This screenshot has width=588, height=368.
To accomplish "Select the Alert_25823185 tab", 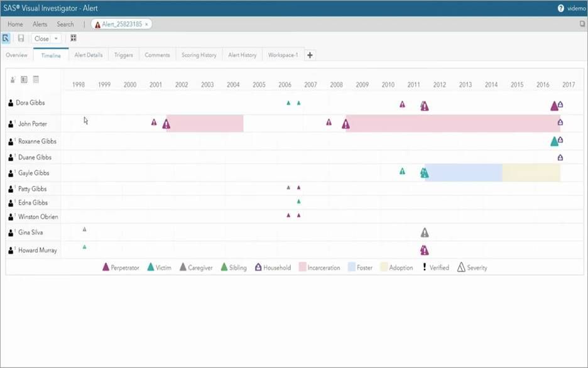I will pos(121,24).
